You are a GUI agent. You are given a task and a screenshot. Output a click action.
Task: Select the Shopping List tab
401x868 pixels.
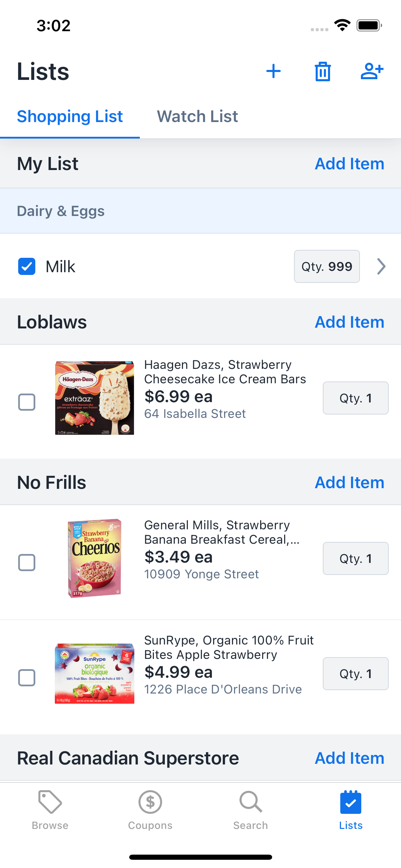click(70, 116)
